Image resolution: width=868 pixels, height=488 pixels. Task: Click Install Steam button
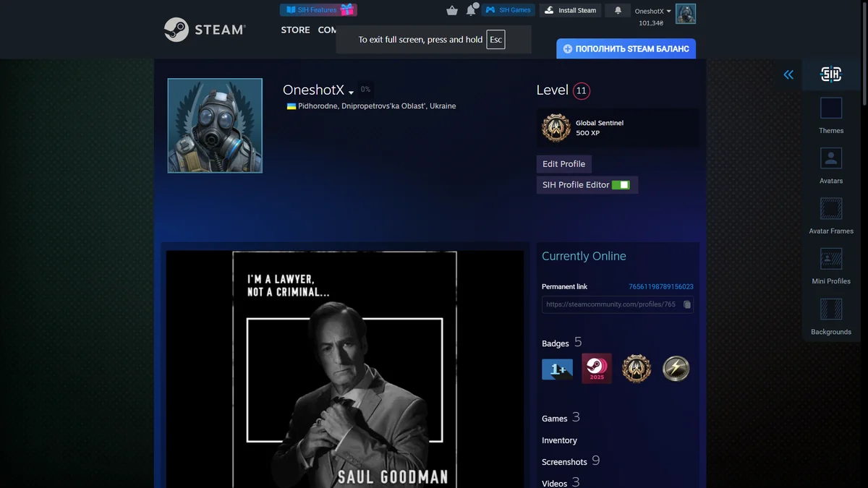pos(570,10)
